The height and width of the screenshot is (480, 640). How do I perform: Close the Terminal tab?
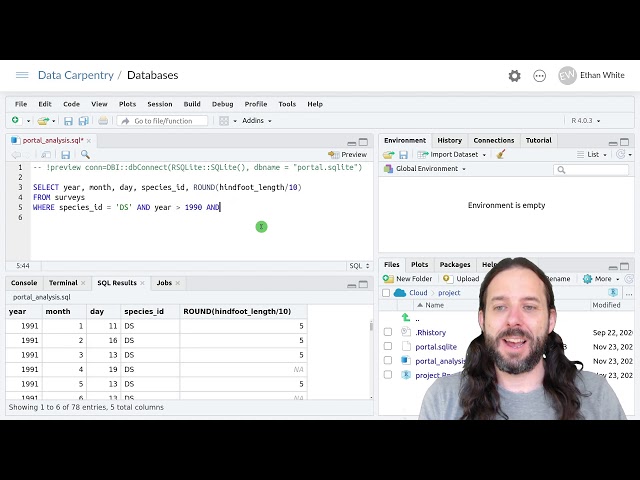point(83,283)
